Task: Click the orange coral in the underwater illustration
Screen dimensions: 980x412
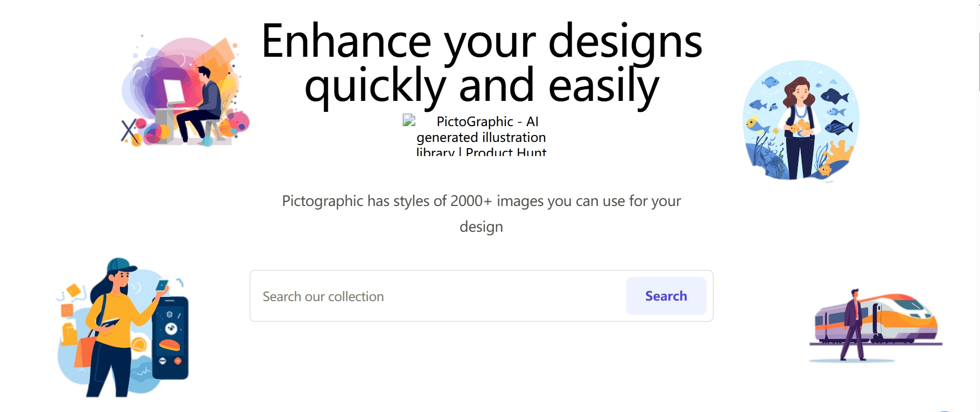Action: 839,153
